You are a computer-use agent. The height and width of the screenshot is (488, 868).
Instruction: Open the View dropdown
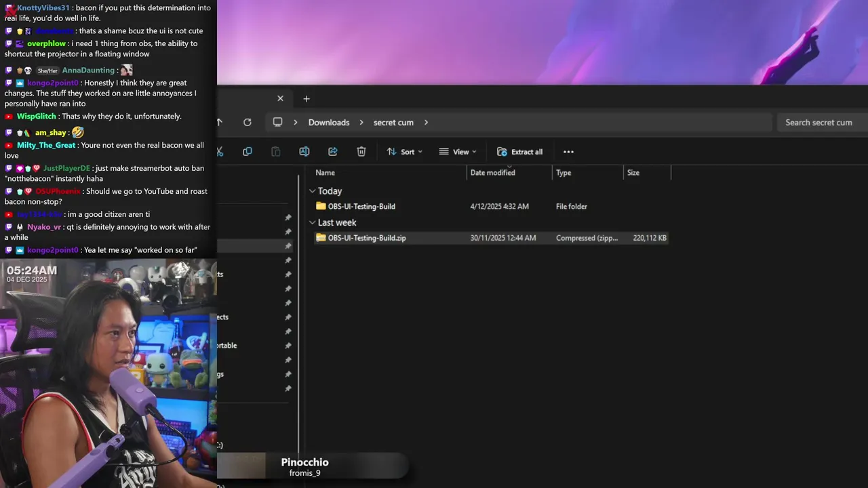458,152
